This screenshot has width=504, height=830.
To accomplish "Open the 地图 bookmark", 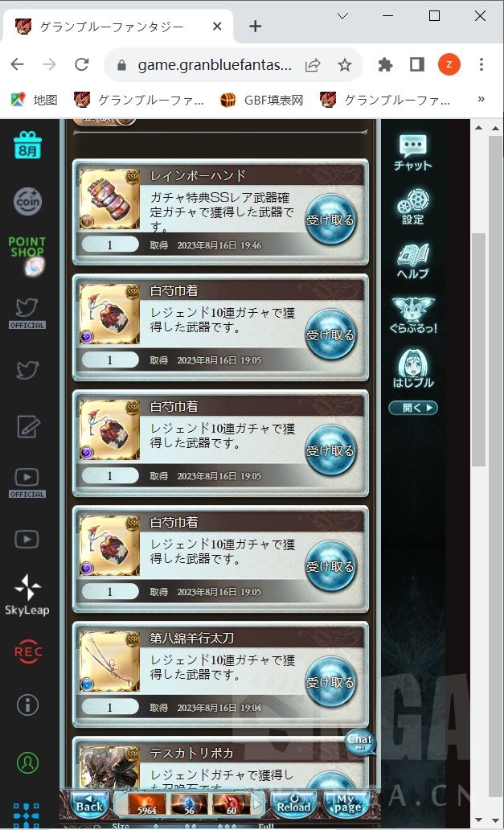I will (x=35, y=100).
